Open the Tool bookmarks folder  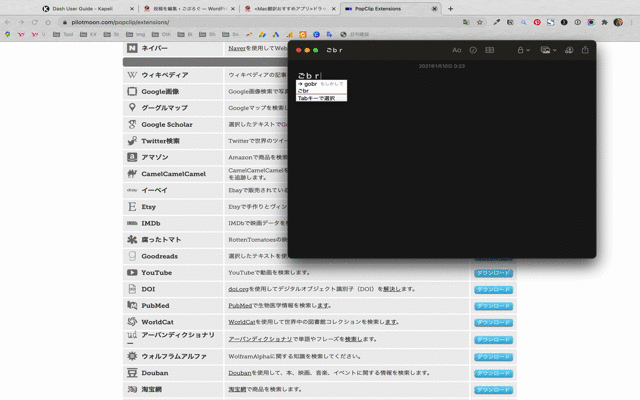tap(63, 34)
